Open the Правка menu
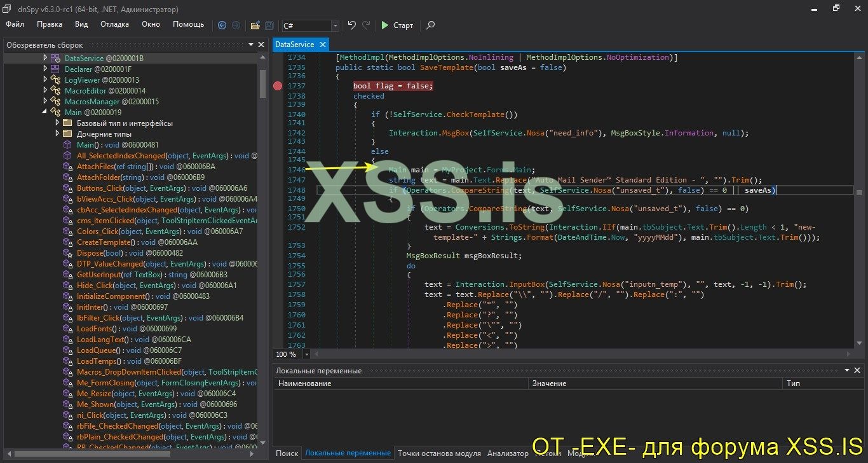This screenshot has width=868, height=463. (x=50, y=24)
